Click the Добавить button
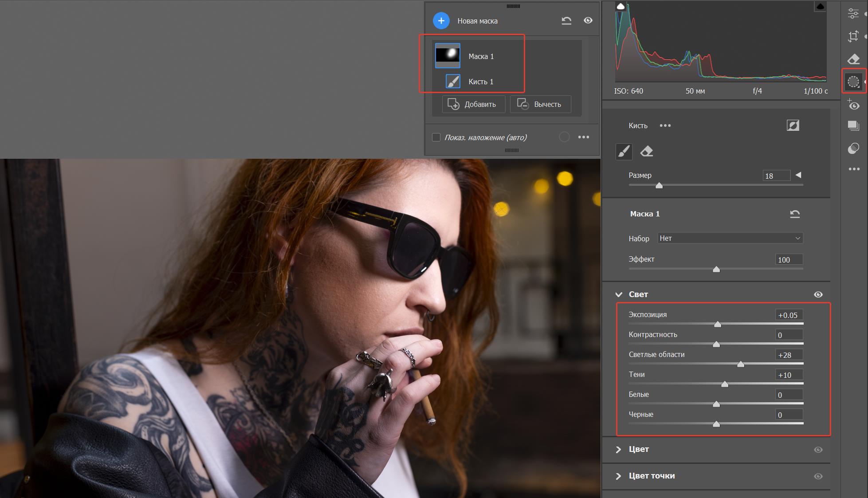Screen dimensions: 868x498 tap(473, 104)
